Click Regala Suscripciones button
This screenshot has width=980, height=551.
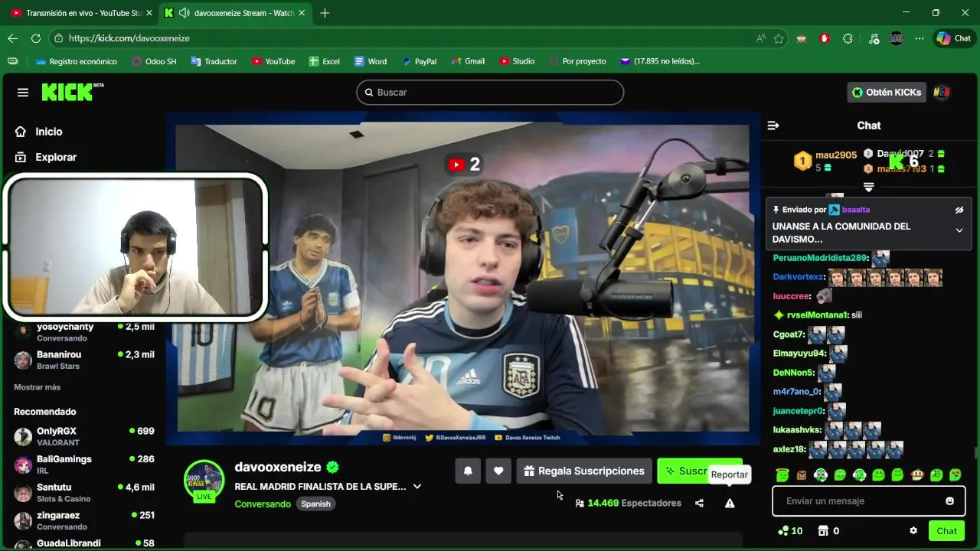[x=583, y=471]
